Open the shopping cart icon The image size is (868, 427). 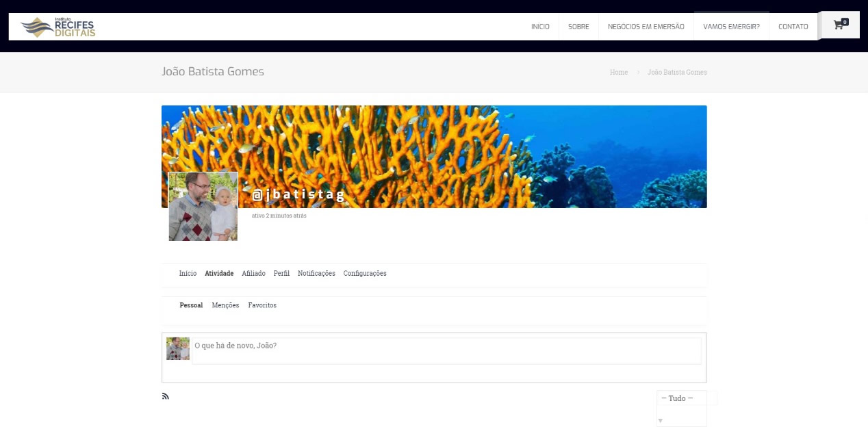coord(840,25)
